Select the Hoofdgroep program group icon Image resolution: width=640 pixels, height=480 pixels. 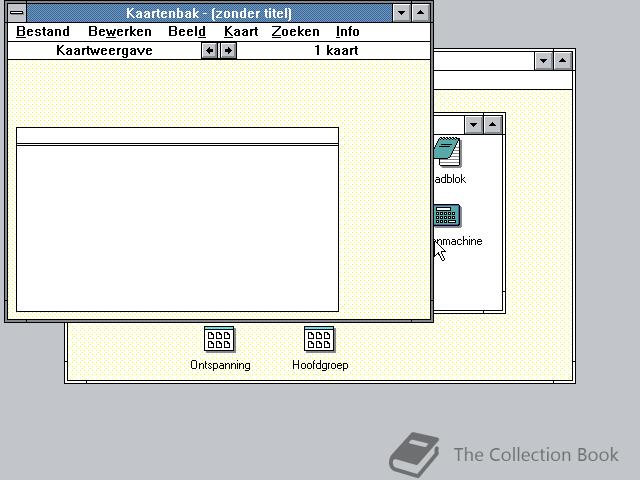(x=319, y=339)
